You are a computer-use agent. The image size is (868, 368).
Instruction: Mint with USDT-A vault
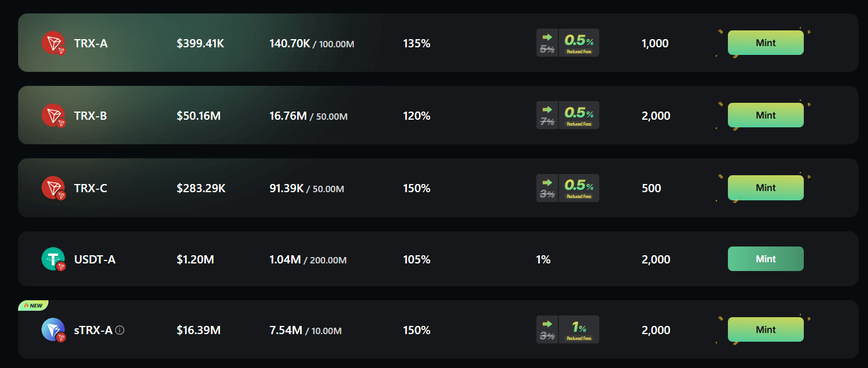765,259
